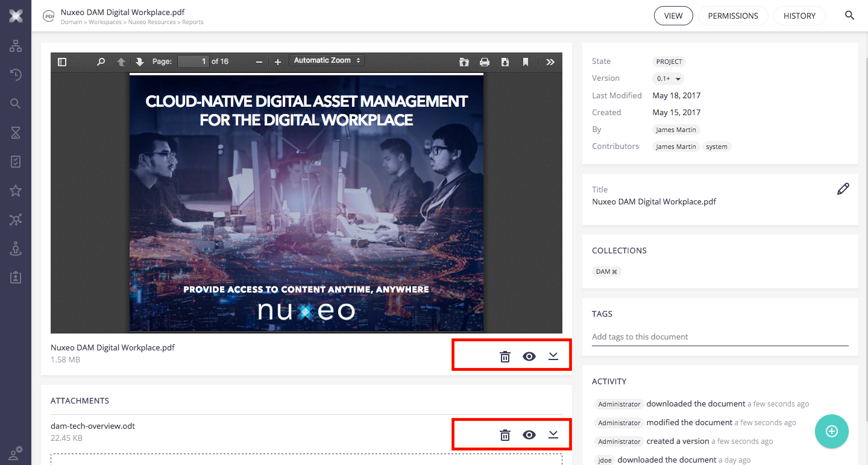Click Administrator on 'modified the document' activity
The image size is (868, 465).
pos(619,423)
